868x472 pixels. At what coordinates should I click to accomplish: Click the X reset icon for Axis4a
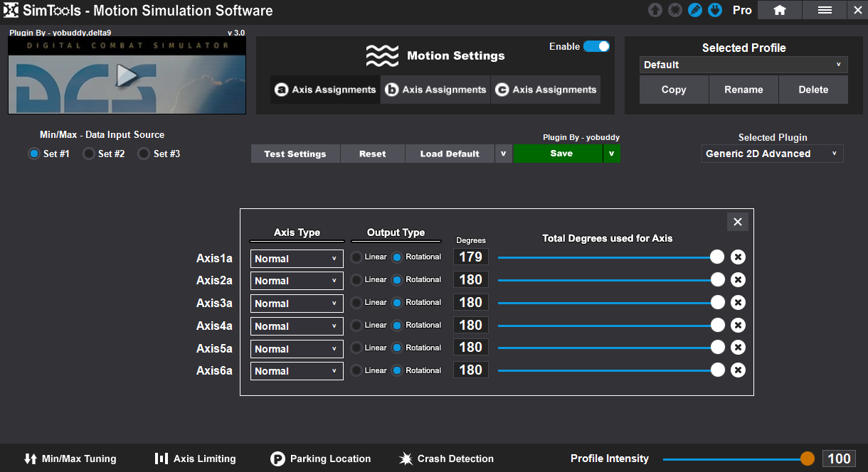[738, 325]
